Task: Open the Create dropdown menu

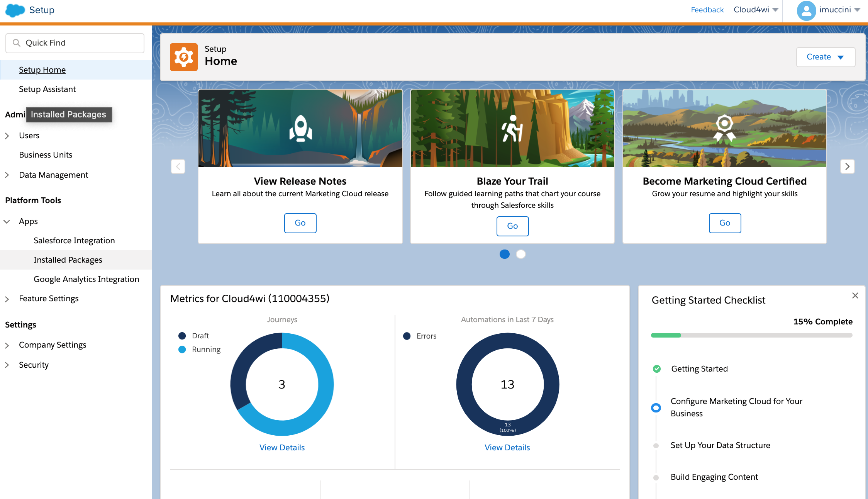Action: point(826,57)
